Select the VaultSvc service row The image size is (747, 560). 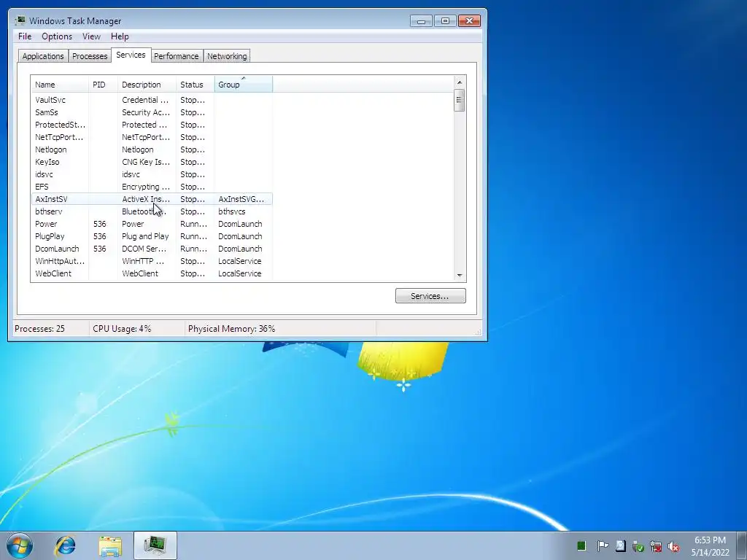(152, 100)
